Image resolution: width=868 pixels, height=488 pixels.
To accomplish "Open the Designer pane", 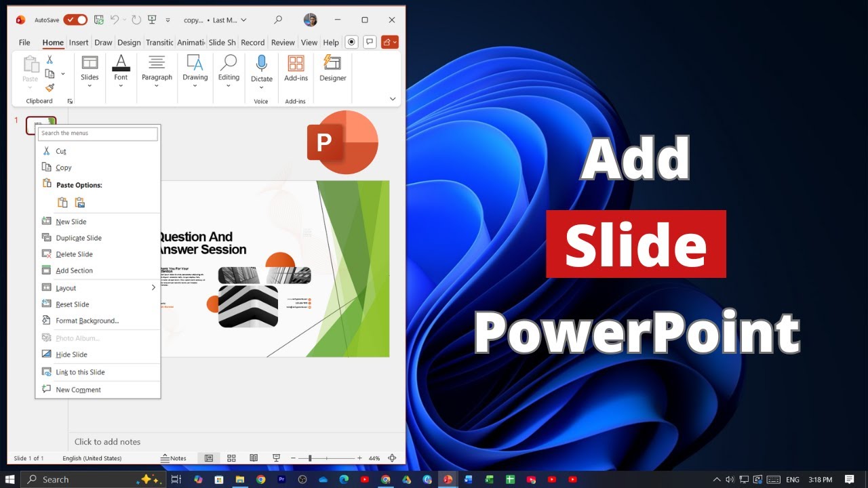I will [x=332, y=68].
